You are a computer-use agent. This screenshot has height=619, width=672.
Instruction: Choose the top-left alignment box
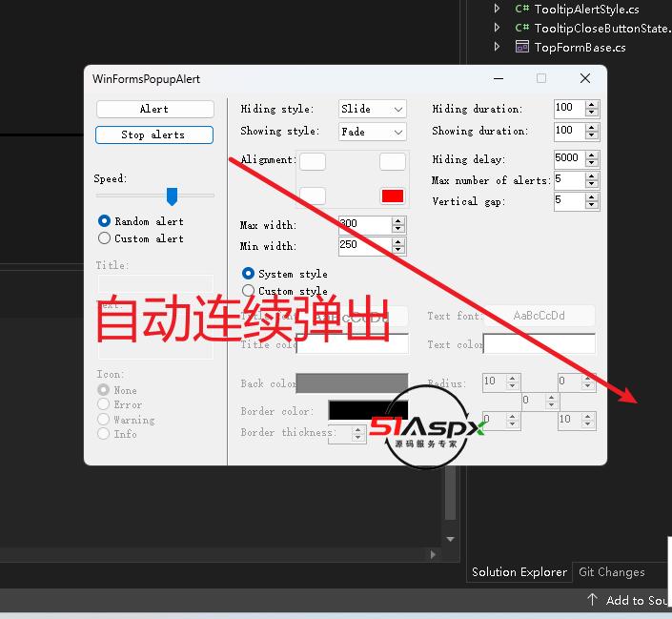pyautogui.click(x=313, y=162)
